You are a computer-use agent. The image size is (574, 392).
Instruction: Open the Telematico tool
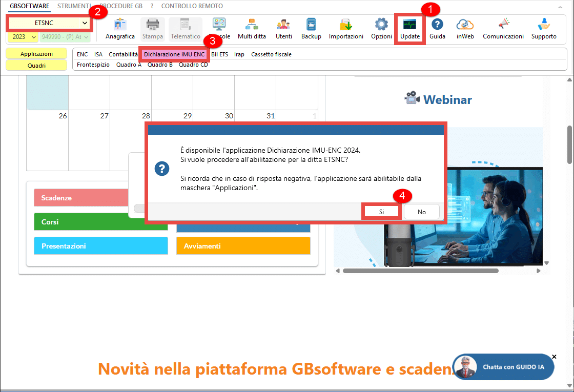tap(185, 29)
